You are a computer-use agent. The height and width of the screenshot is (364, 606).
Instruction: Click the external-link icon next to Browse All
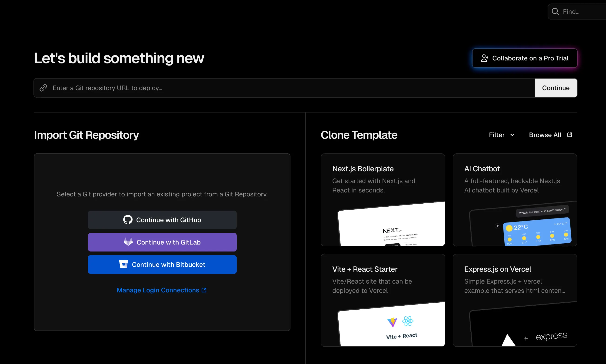[570, 135]
